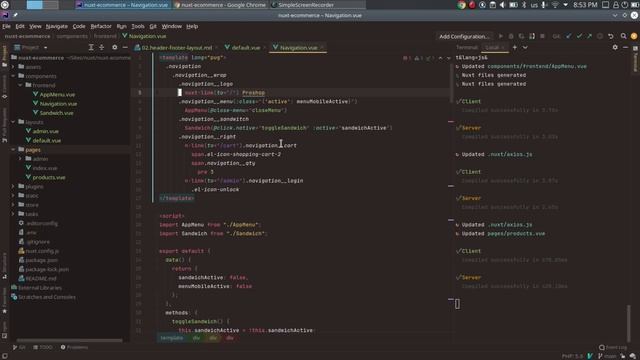Open the File menu
This screenshot has height=360, width=640.
(7, 26)
